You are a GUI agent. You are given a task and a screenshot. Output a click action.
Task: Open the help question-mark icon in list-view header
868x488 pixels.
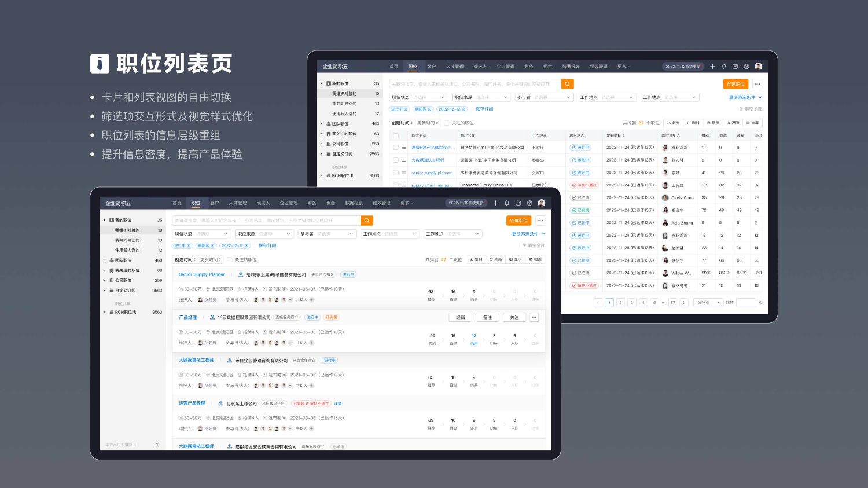tap(746, 67)
